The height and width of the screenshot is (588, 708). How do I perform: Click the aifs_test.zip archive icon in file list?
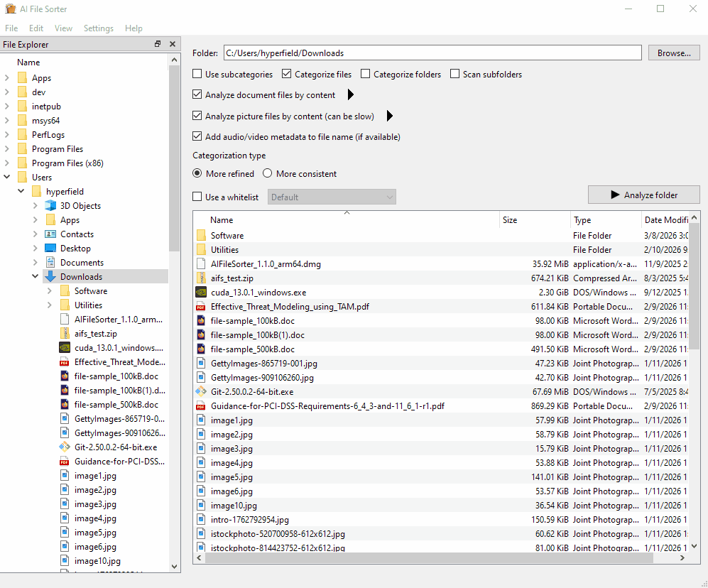click(x=201, y=278)
